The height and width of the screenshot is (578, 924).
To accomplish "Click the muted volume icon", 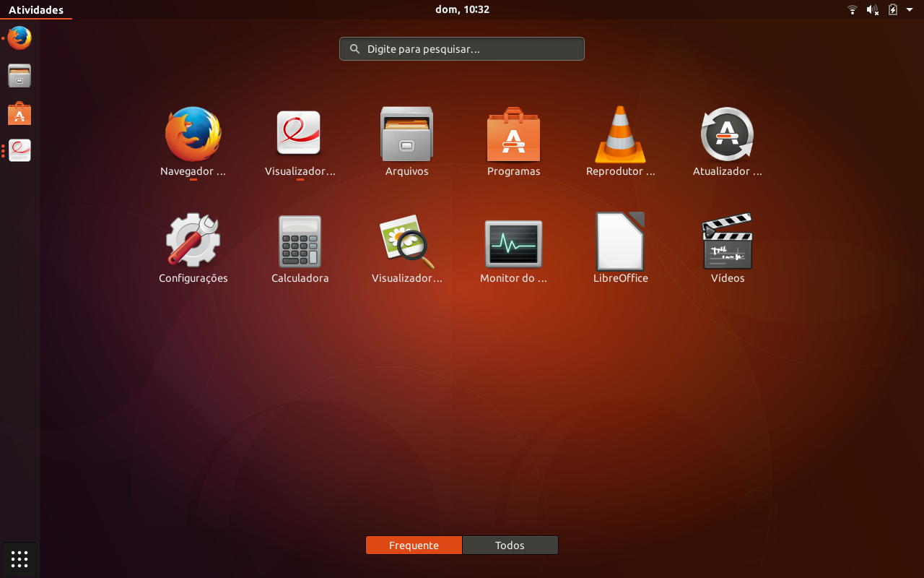I will [x=873, y=9].
